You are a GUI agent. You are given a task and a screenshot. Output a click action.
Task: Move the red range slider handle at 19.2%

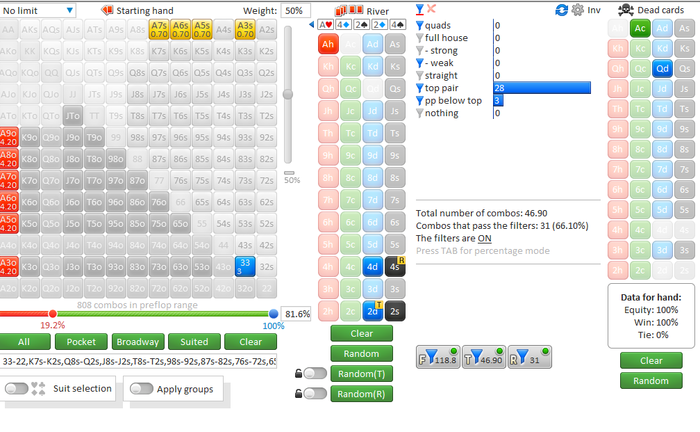pyautogui.click(x=53, y=314)
